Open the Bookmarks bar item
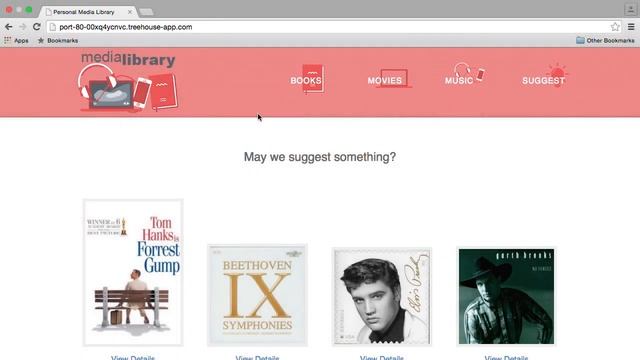This screenshot has height=360, width=640. [x=58, y=40]
